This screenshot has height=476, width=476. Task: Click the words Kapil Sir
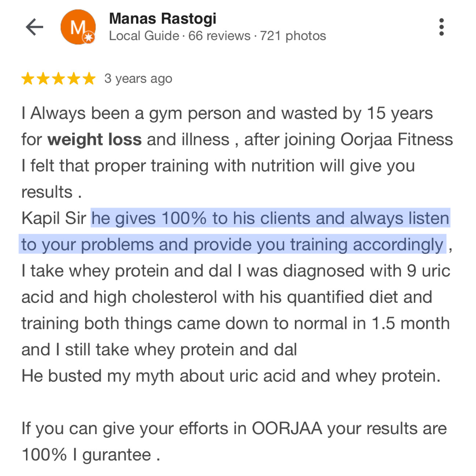click(x=54, y=219)
